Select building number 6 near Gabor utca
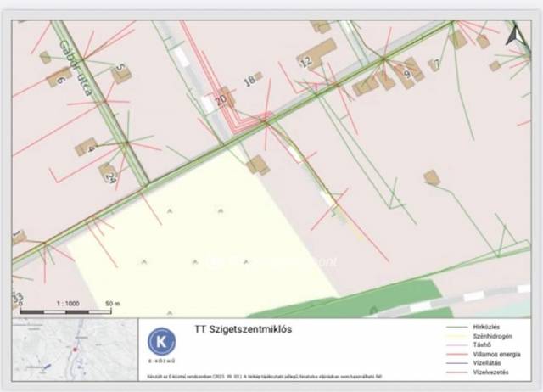The width and height of the screenshot is (543, 392). click(x=61, y=80)
